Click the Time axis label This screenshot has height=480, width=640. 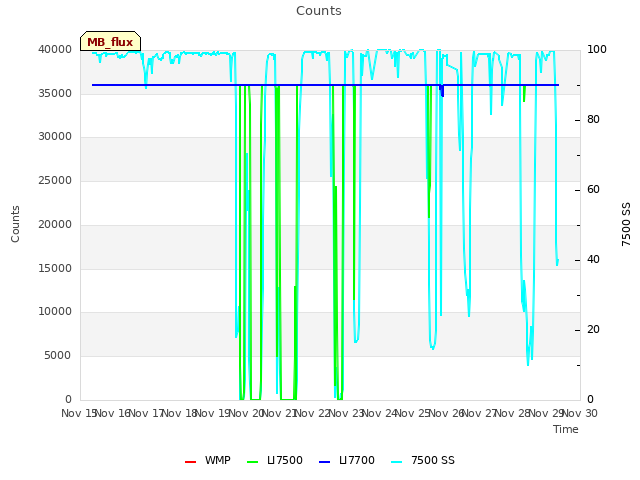tap(566, 429)
